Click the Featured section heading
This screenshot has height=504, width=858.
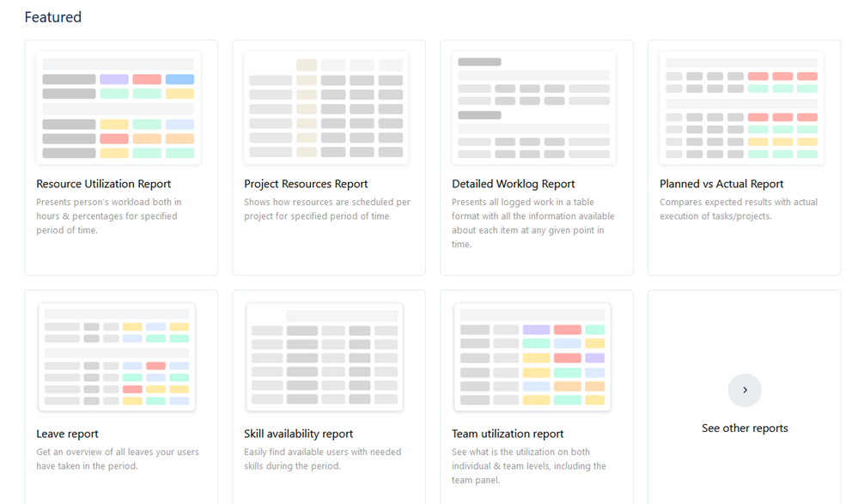[53, 17]
